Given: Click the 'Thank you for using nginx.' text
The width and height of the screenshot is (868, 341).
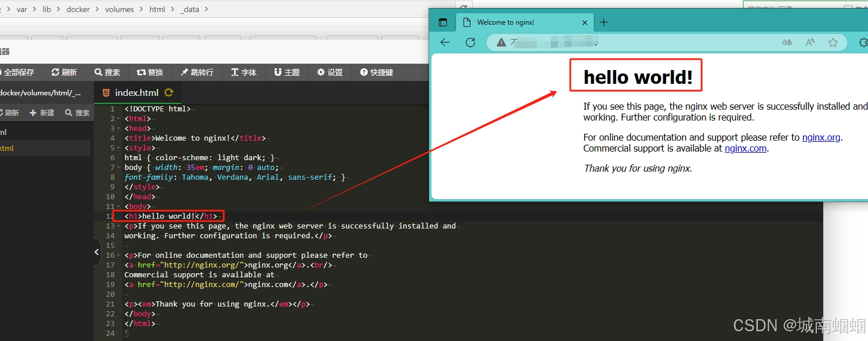Looking at the screenshot, I should 638,168.
